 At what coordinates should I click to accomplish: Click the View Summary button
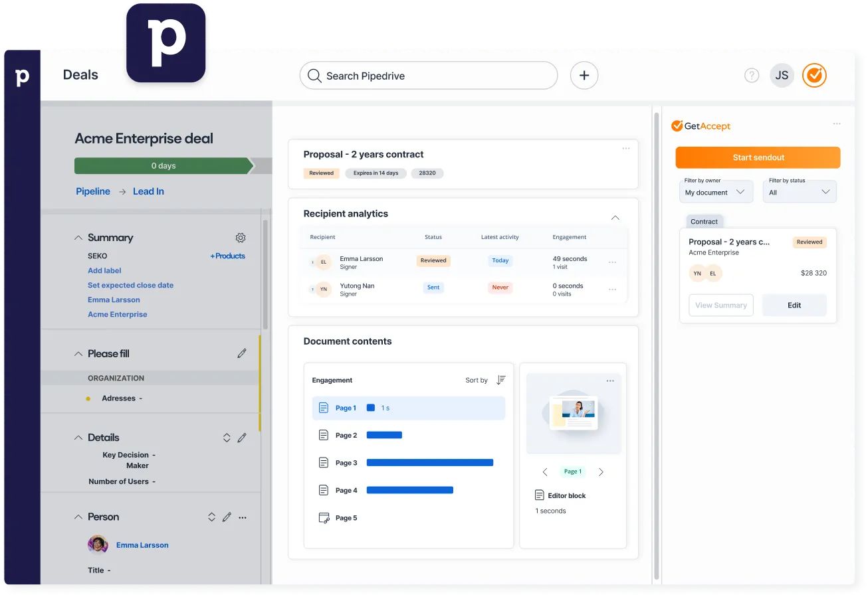click(721, 305)
